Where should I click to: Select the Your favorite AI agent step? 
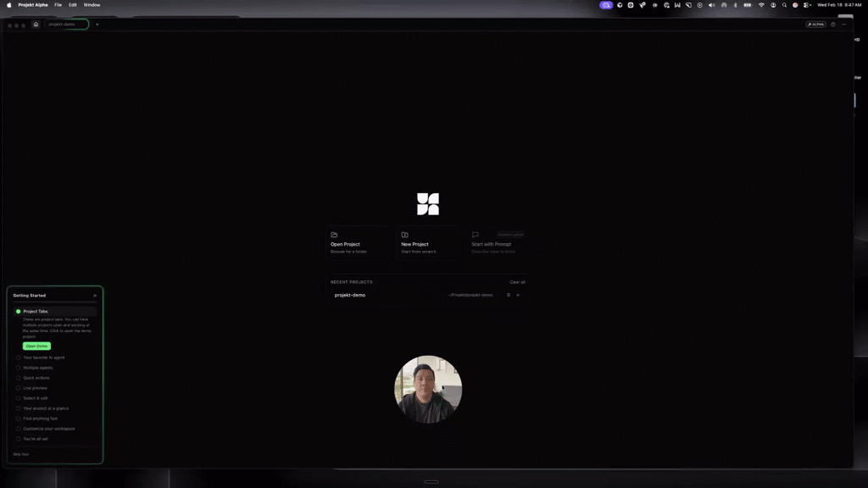click(55, 358)
